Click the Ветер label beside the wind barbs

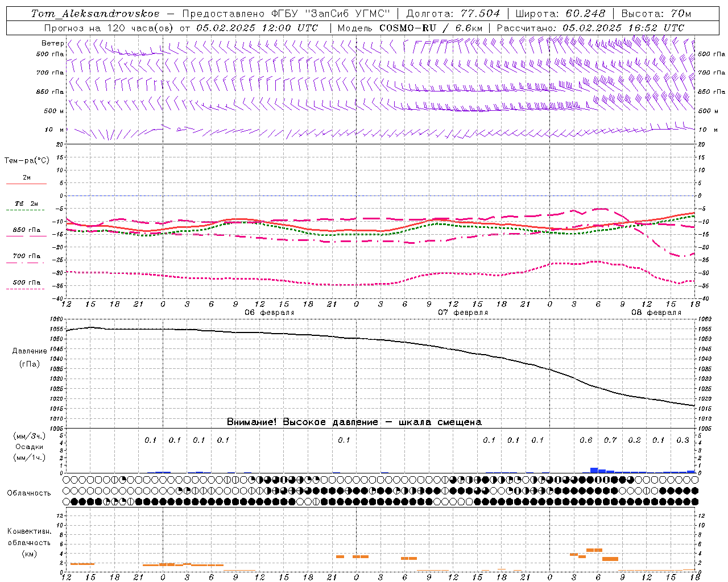[x=52, y=43]
